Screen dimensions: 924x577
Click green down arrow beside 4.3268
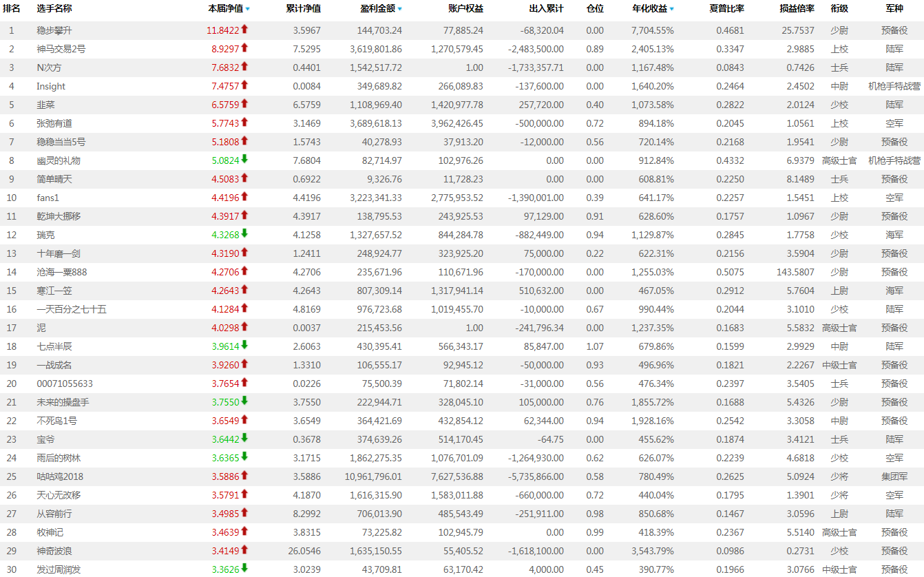click(244, 234)
